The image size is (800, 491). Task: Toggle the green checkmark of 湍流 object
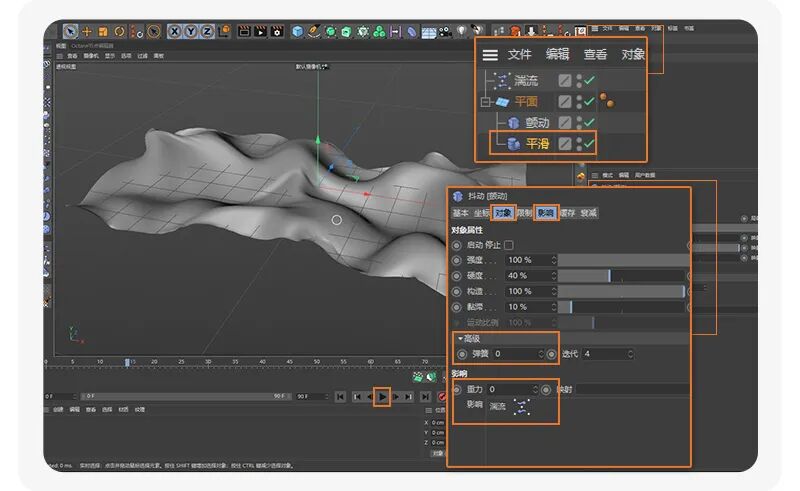[589, 80]
